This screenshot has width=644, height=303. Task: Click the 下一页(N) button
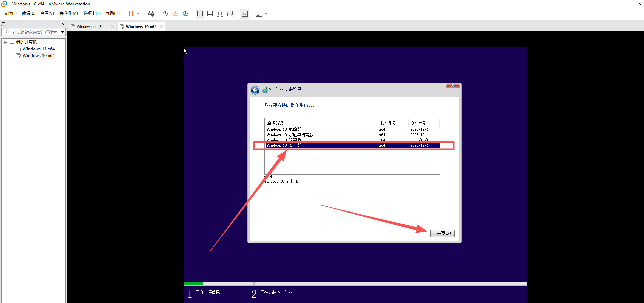[x=442, y=233]
